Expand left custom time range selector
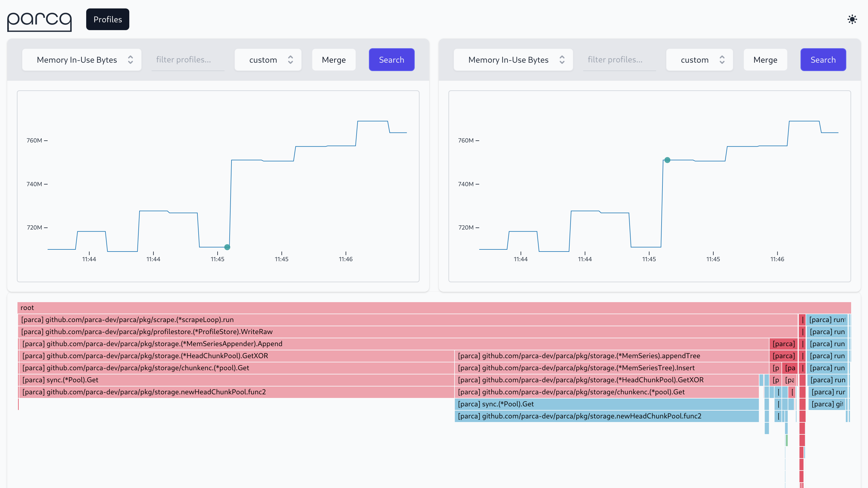Image resolution: width=868 pixels, height=488 pixels. coord(268,60)
